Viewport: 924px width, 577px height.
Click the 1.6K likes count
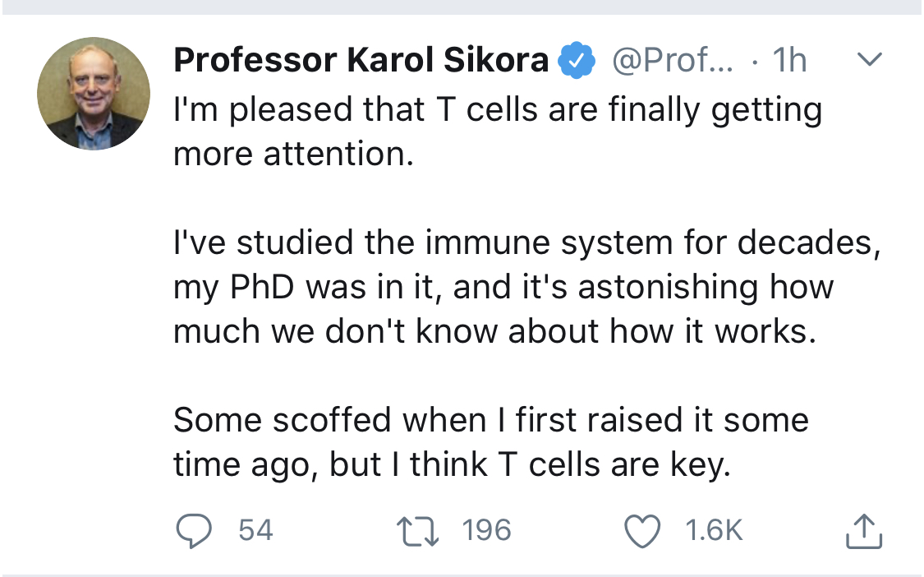[713, 531]
